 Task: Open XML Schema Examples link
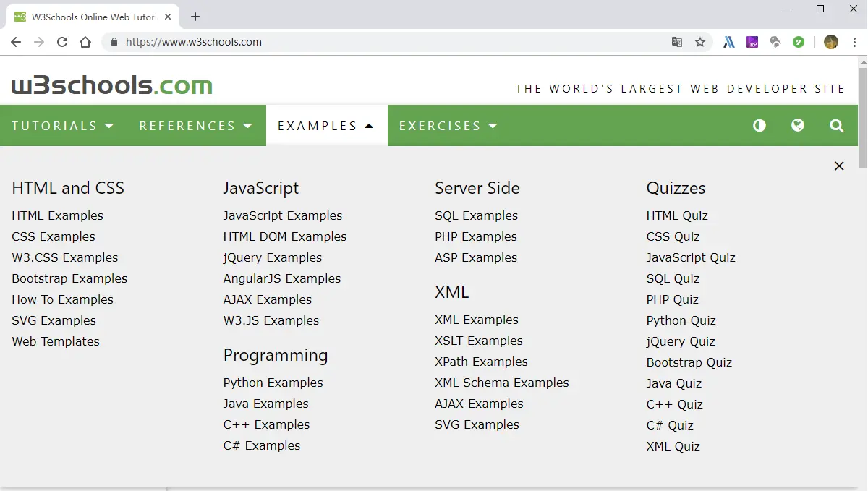[x=501, y=383]
